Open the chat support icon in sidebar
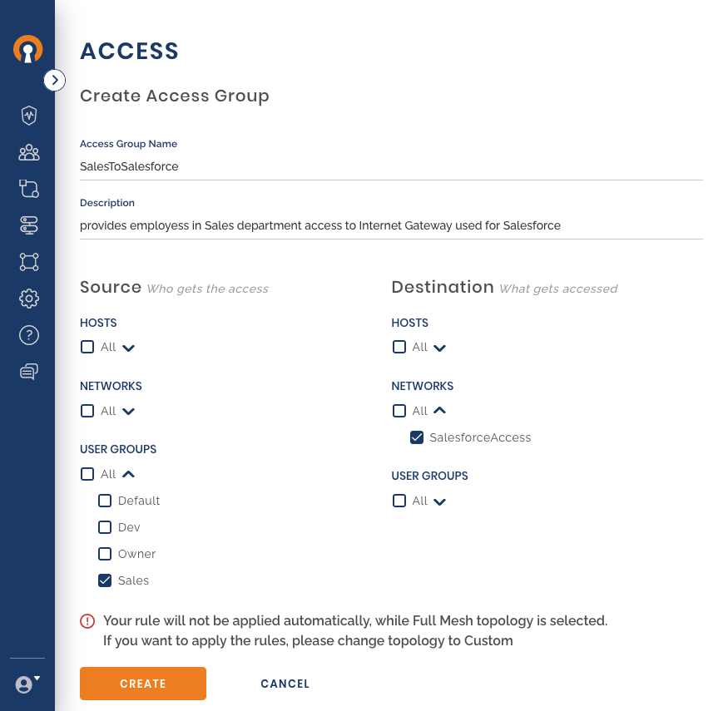 (x=29, y=371)
